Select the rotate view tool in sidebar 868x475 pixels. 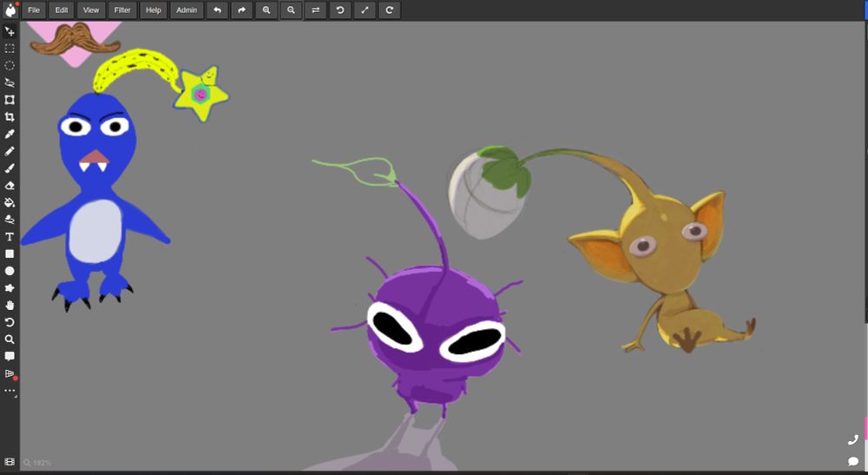click(x=10, y=322)
